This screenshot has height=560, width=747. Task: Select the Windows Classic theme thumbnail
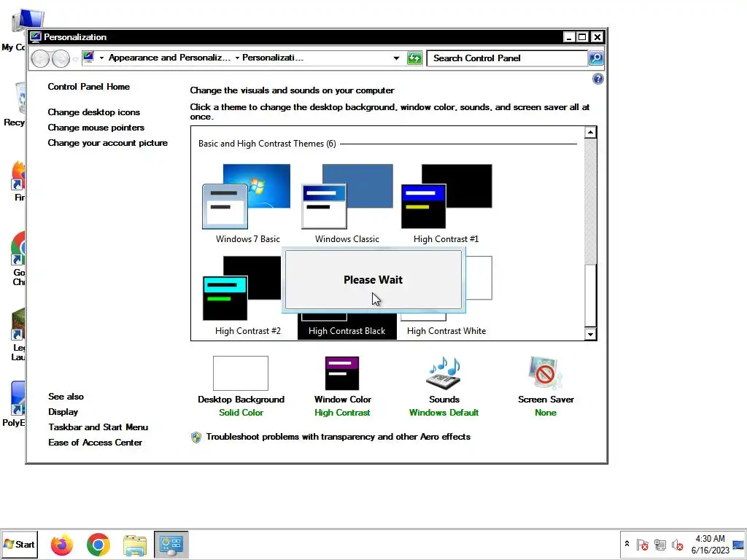pyautogui.click(x=347, y=196)
